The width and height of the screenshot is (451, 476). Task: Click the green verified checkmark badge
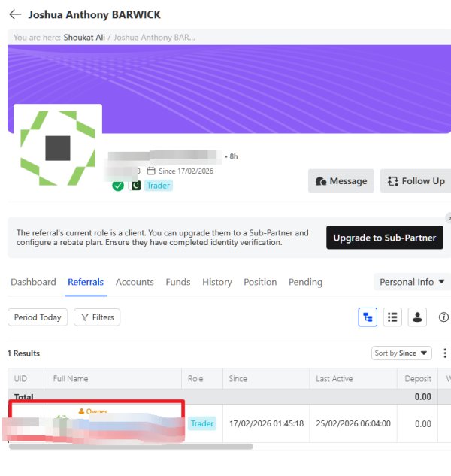pos(118,186)
